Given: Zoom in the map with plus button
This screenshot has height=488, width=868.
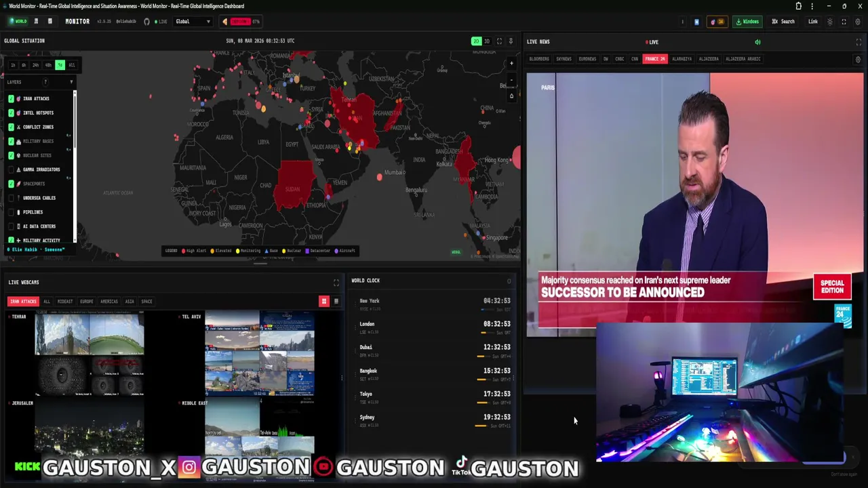Looking at the screenshot, I should pos(511,63).
